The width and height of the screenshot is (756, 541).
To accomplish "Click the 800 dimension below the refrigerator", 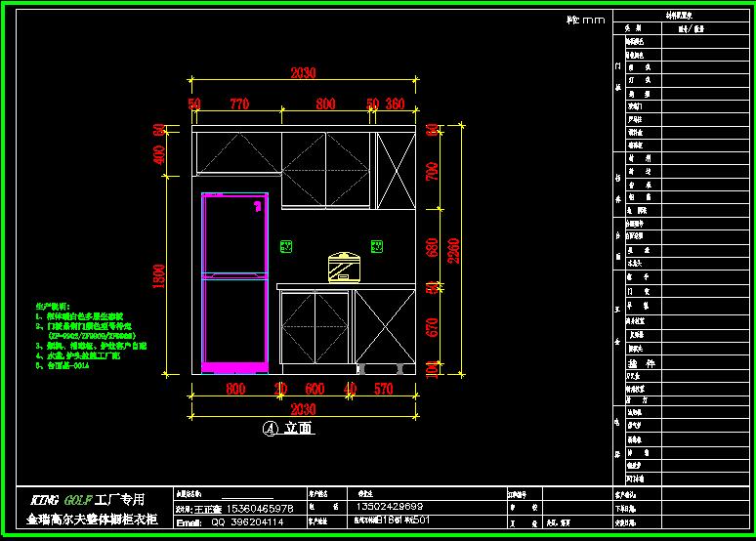I will tap(235, 389).
